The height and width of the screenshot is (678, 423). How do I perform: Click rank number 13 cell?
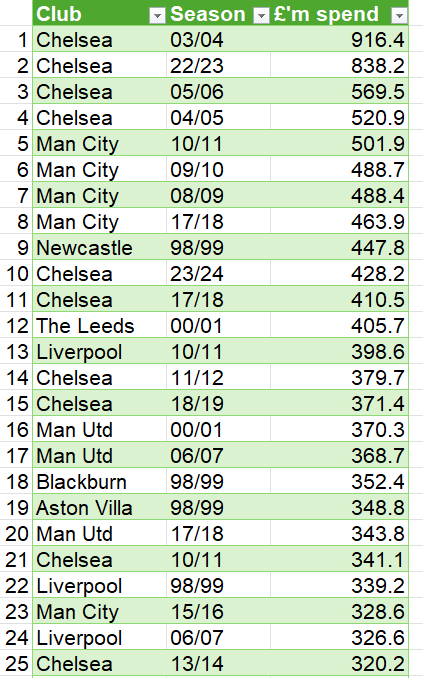click(x=16, y=351)
